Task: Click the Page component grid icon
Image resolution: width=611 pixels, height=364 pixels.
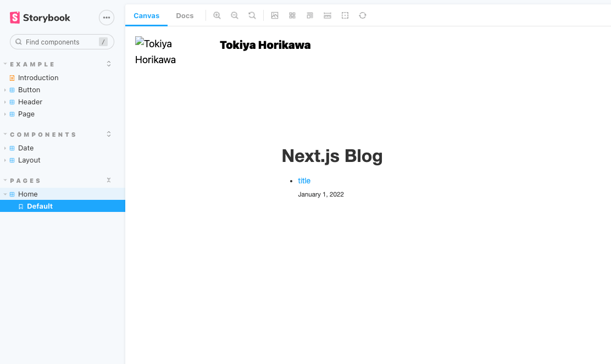Action: tap(12, 114)
